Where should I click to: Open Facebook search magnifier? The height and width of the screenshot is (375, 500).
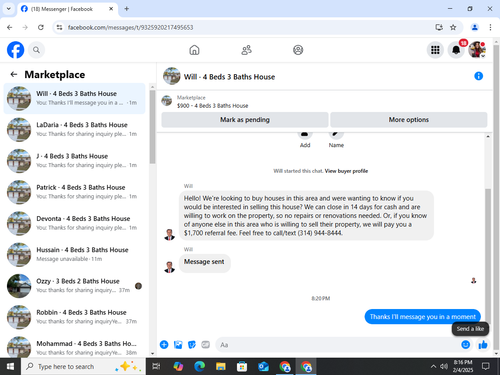point(36,50)
